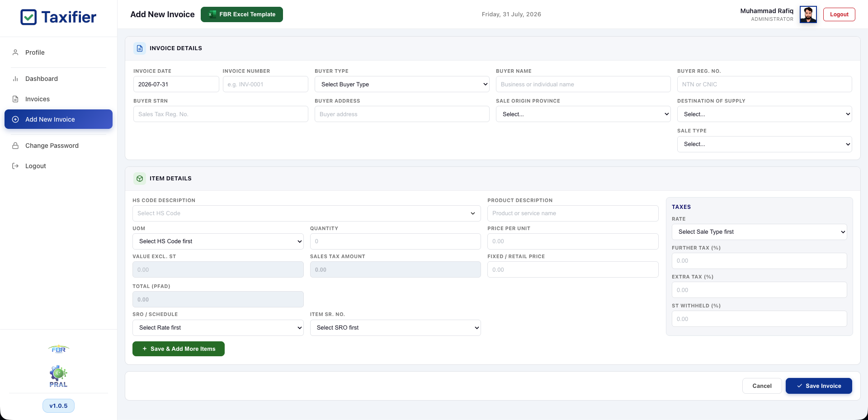Click the Change Password lock icon
This screenshot has height=420, width=868.
click(15, 146)
